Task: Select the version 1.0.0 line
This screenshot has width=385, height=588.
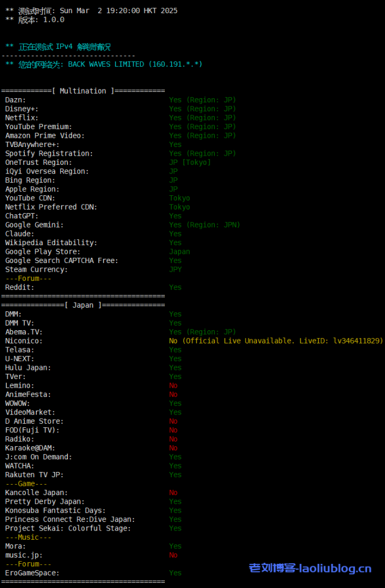Action: (x=36, y=20)
